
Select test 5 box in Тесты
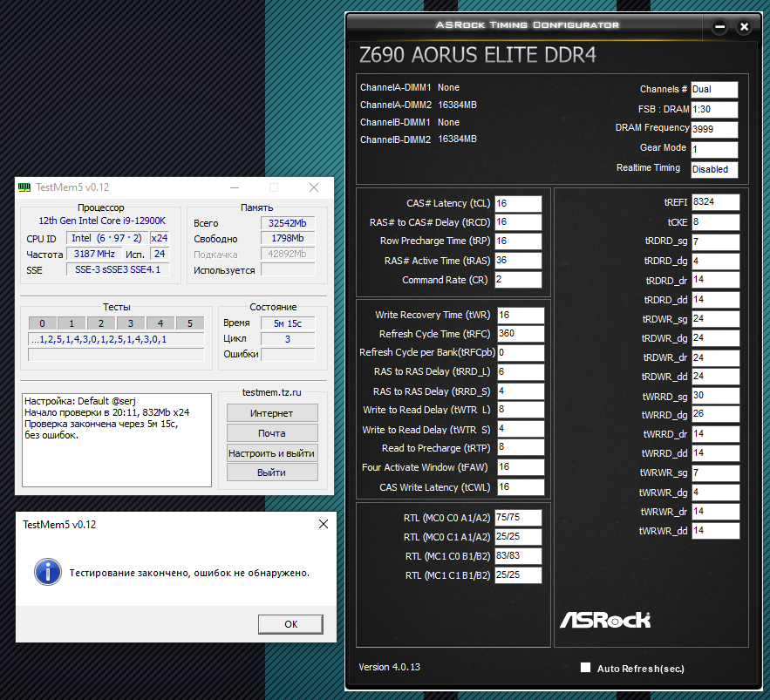190,323
